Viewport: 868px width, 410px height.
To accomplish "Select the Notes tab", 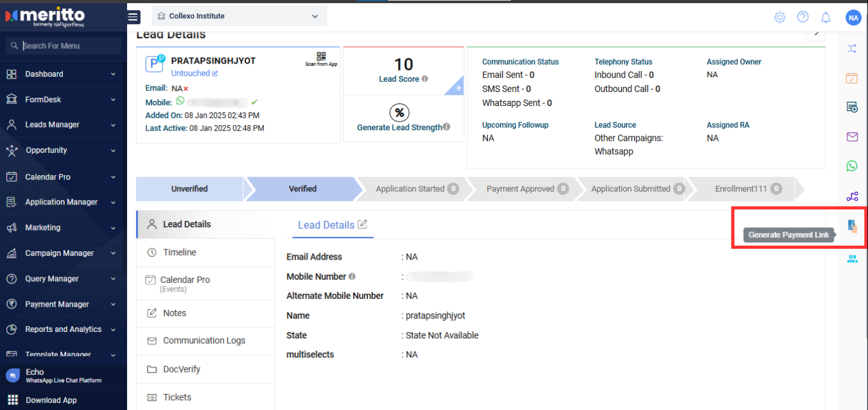I will coord(174,313).
